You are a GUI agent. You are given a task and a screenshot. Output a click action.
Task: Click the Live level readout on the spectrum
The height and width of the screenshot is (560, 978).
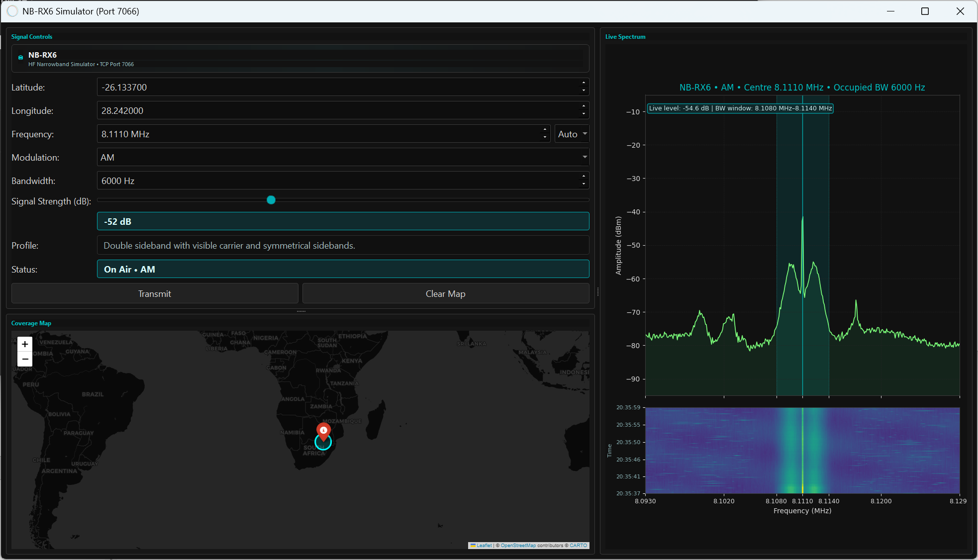[x=740, y=108]
